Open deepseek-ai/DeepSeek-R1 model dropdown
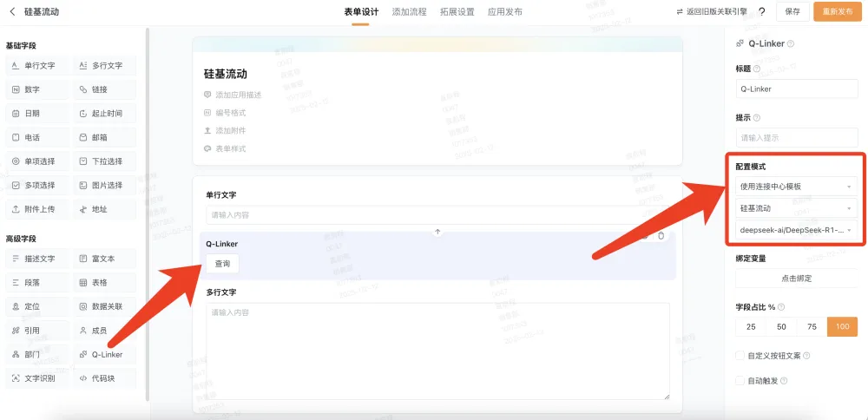The height and width of the screenshot is (420, 868). (797, 230)
